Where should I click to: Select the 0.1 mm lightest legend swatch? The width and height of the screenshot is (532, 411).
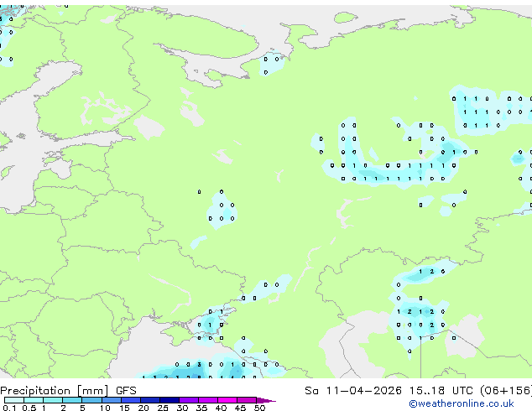pyautogui.click(x=14, y=400)
